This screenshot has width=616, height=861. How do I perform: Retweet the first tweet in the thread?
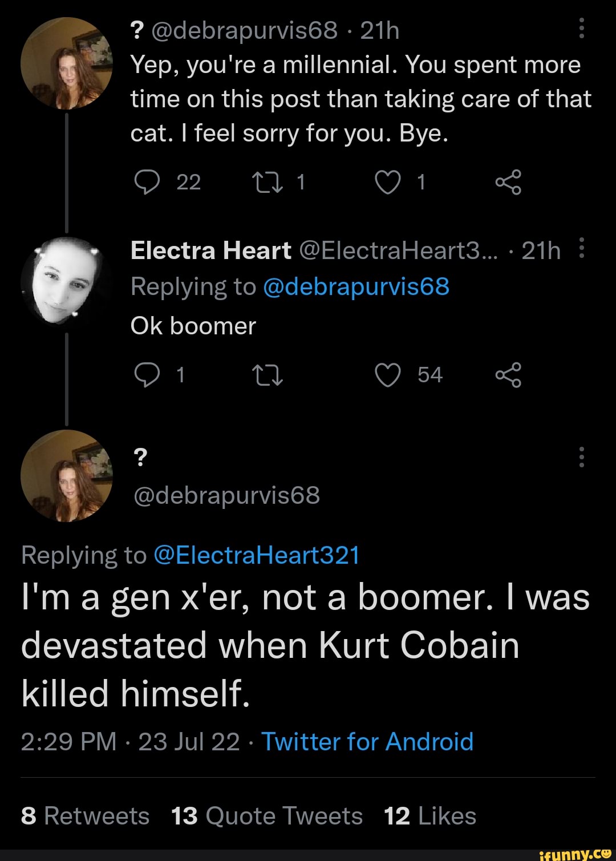coord(268,183)
